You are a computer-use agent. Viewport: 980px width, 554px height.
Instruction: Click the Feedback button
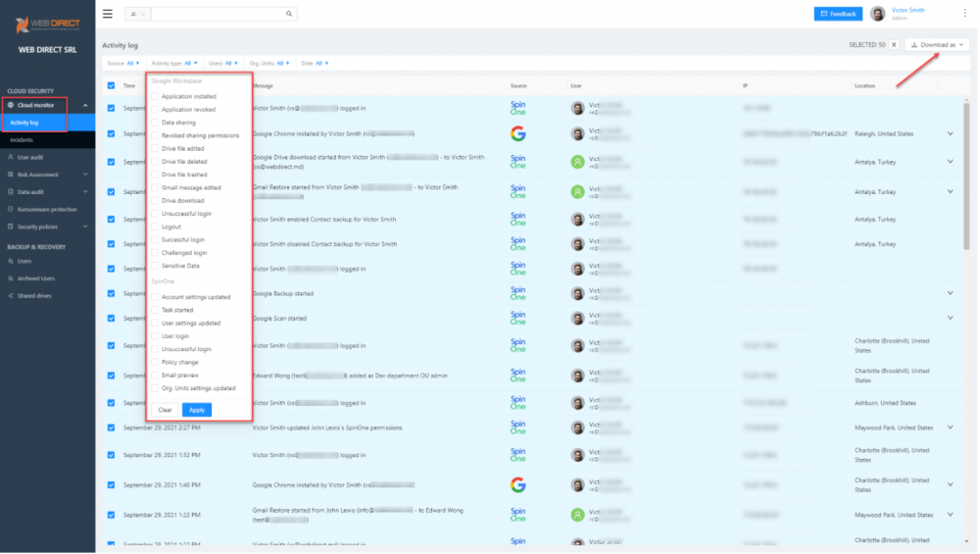[x=838, y=14]
